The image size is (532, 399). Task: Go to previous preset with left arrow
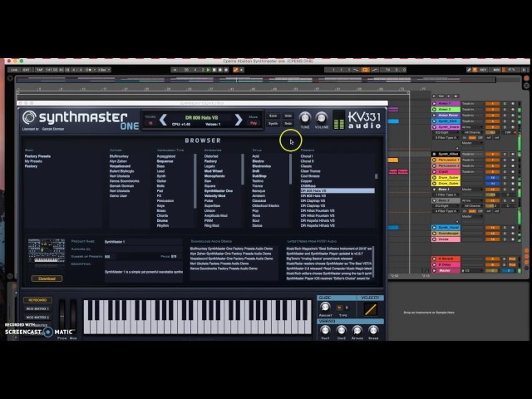click(x=163, y=120)
